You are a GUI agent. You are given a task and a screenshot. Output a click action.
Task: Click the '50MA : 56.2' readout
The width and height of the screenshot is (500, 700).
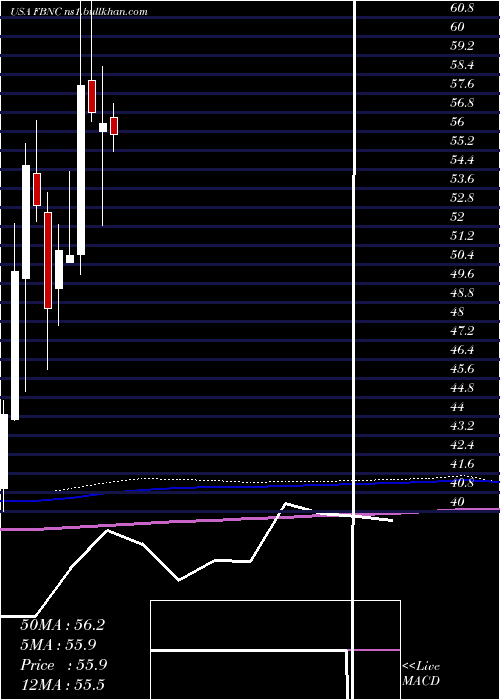click(x=62, y=625)
